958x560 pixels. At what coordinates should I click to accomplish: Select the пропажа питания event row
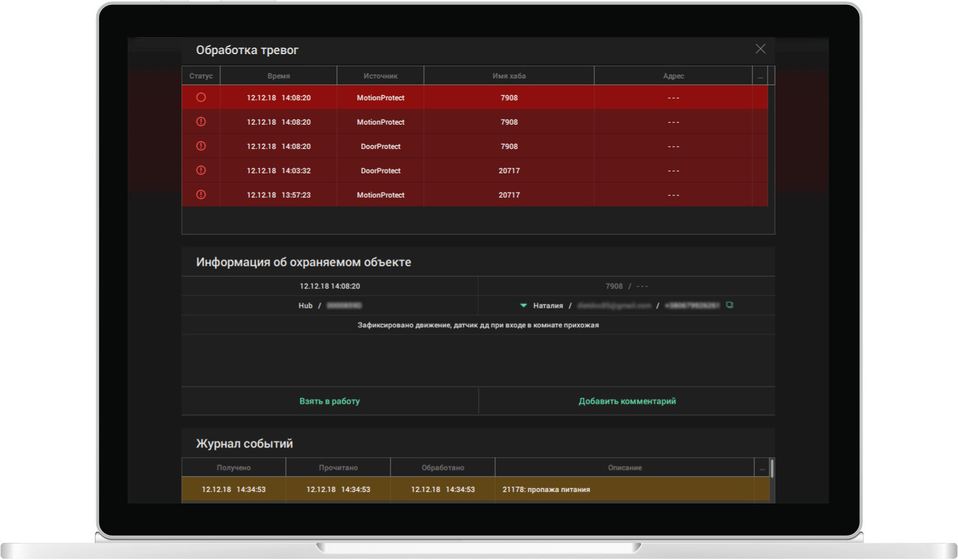click(x=474, y=489)
